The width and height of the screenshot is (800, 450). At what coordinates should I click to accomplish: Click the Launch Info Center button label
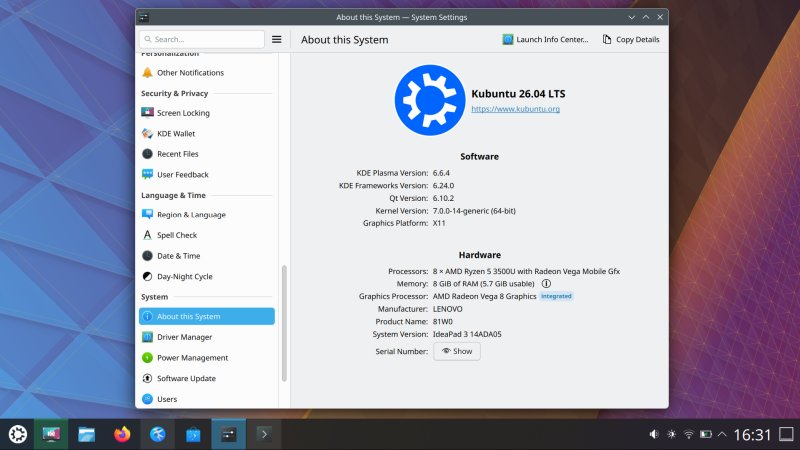tap(552, 39)
